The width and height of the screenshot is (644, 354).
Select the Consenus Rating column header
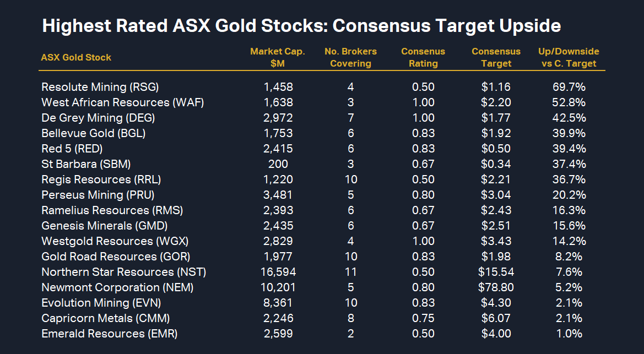(x=423, y=57)
